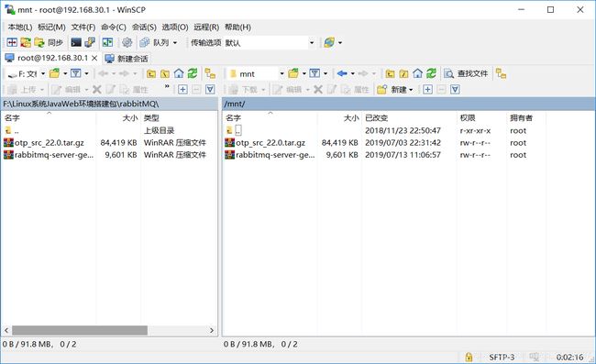This screenshot has width=596, height=364.
Task: Sort local panel by 类型 column
Action: (x=179, y=117)
